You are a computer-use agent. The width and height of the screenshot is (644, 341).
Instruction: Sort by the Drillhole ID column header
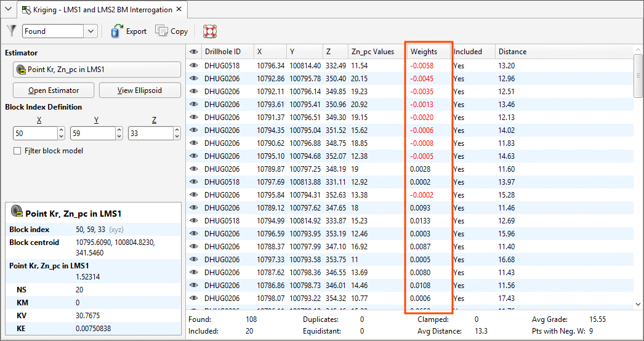pyautogui.click(x=227, y=52)
